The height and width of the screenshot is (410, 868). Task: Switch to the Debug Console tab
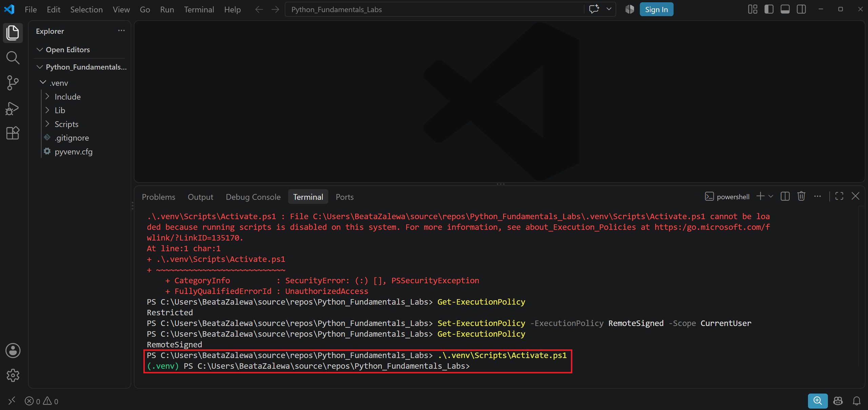pos(253,197)
